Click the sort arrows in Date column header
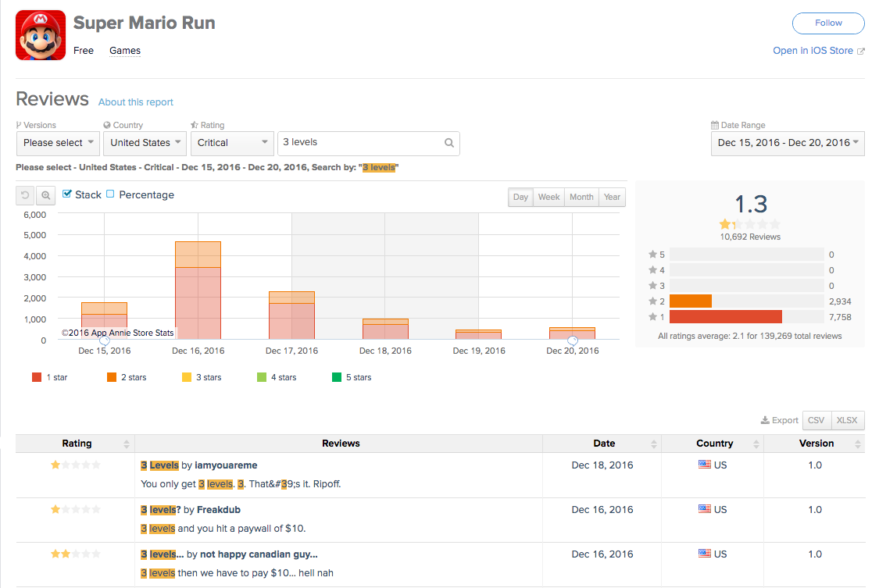Viewport: 879px width, 588px height. click(654, 444)
